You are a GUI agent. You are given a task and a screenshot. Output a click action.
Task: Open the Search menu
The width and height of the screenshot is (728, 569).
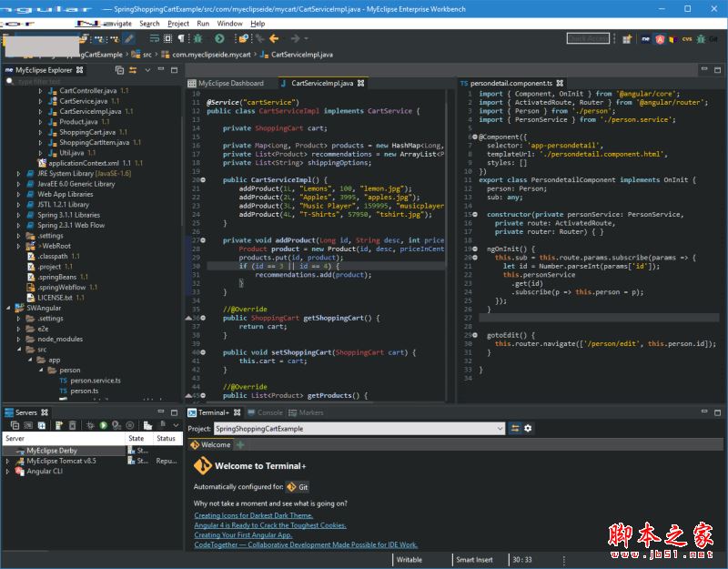pos(149,24)
